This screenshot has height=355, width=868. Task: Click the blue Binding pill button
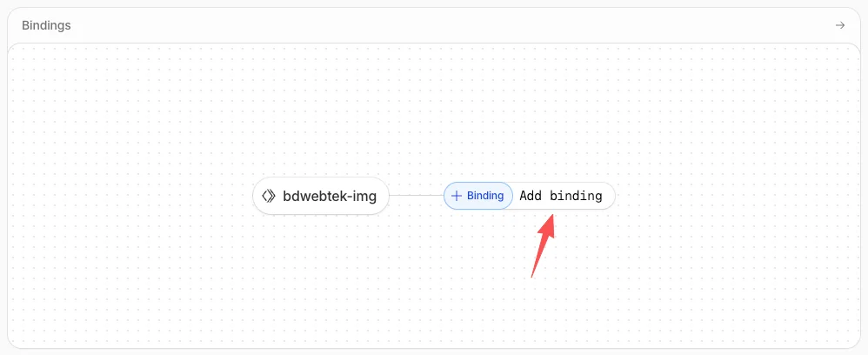pyautogui.click(x=478, y=196)
